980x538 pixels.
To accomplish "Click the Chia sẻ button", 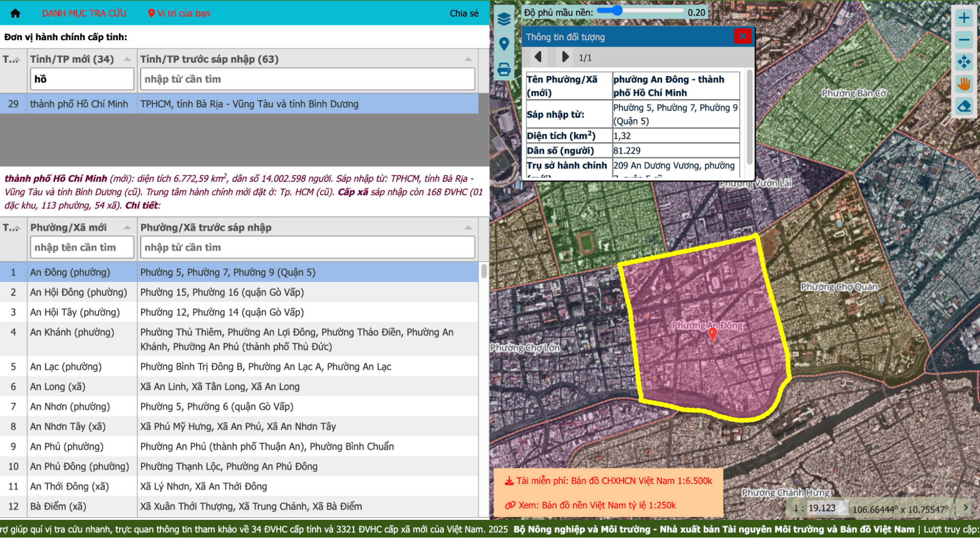I will click(464, 13).
